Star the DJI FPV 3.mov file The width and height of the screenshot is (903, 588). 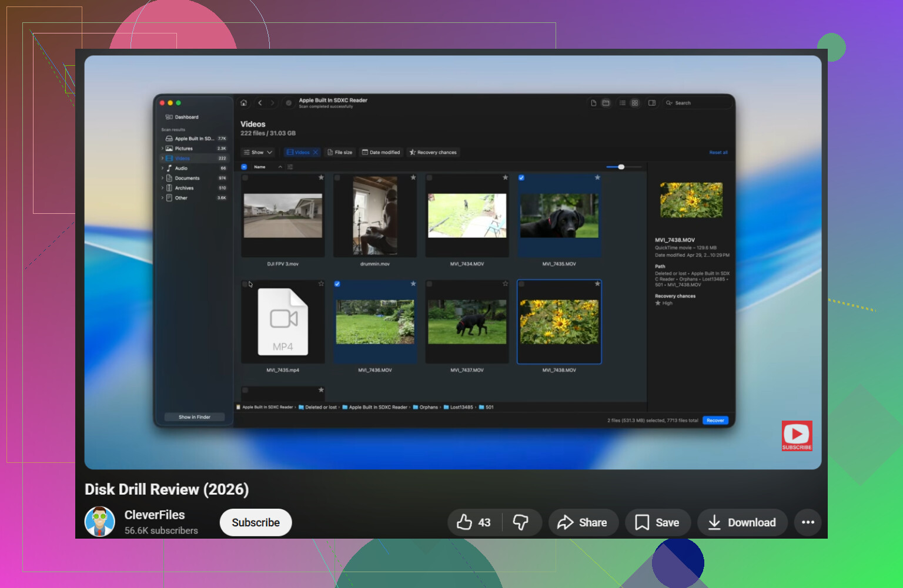pyautogui.click(x=321, y=177)
